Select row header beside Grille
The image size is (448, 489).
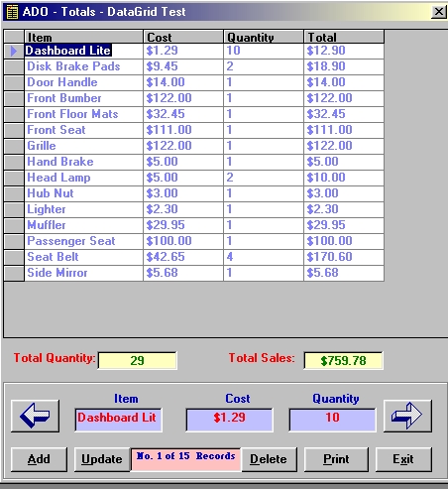14,146
